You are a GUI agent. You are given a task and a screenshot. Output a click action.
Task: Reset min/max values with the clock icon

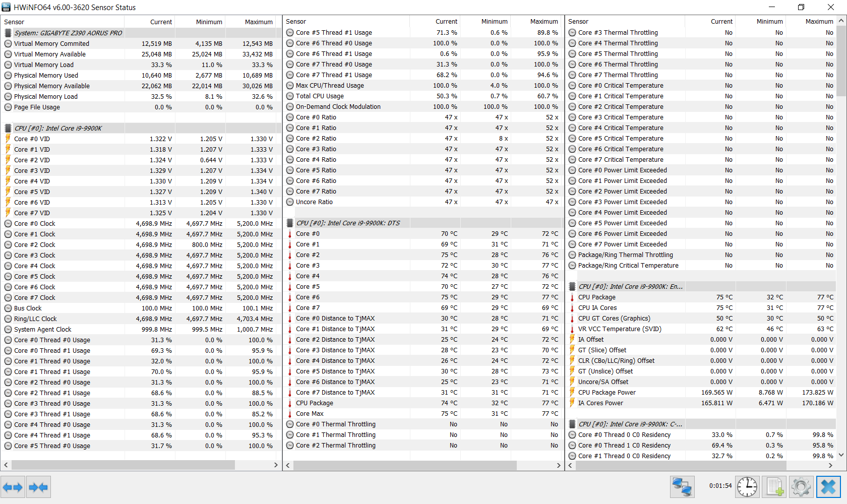[x=747, y=487]
